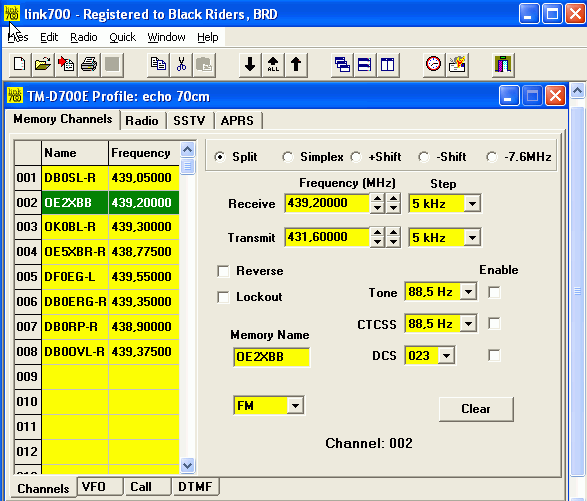587x501 pixels.
Task: Open the Window menu
Action: (166, 37)
